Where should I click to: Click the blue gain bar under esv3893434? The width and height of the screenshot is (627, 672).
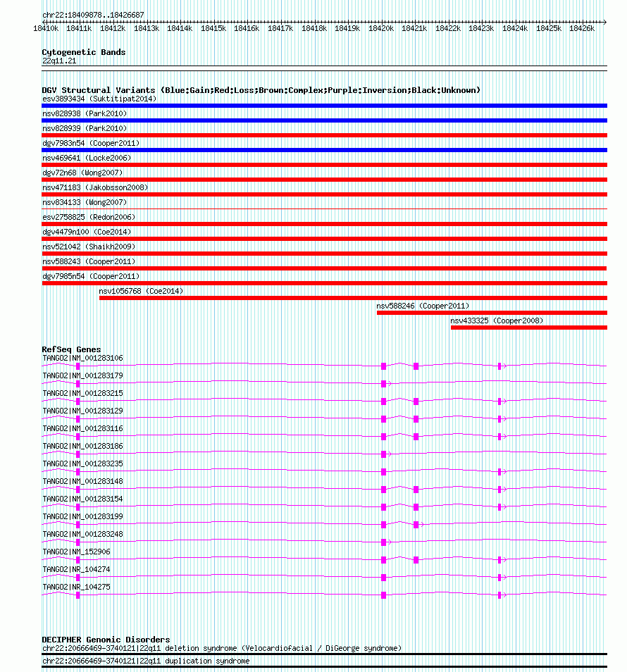[325, 106]
